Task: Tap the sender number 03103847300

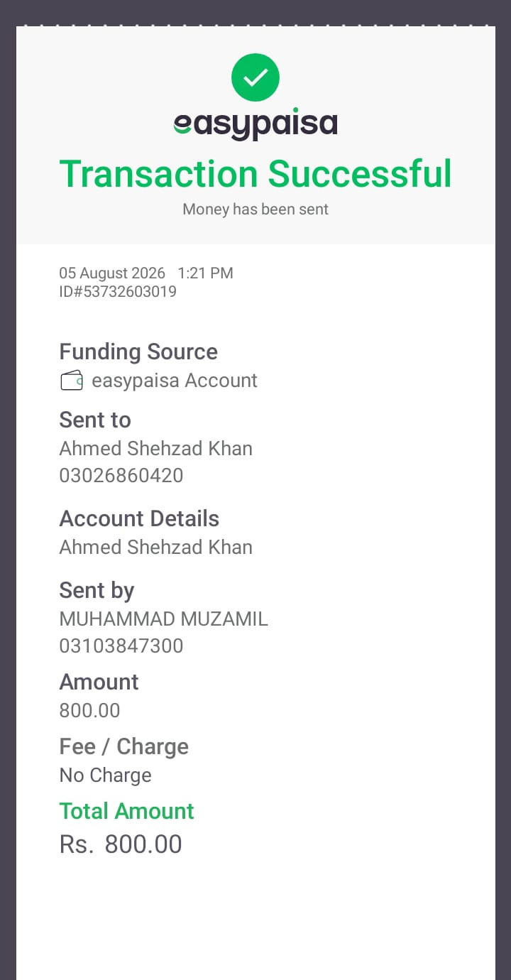Action: 121,646
